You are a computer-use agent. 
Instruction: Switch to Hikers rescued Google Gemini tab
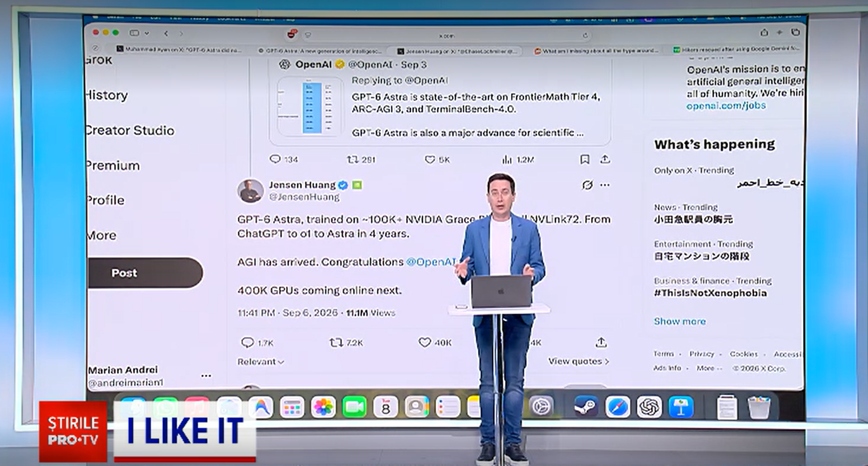click(x=736, y=49)
